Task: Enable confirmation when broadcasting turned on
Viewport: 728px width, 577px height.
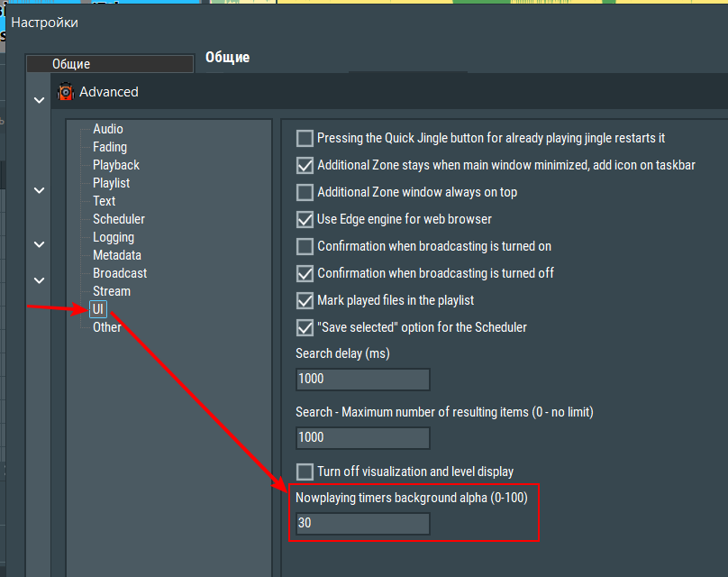Action: (x=305, y=246)
